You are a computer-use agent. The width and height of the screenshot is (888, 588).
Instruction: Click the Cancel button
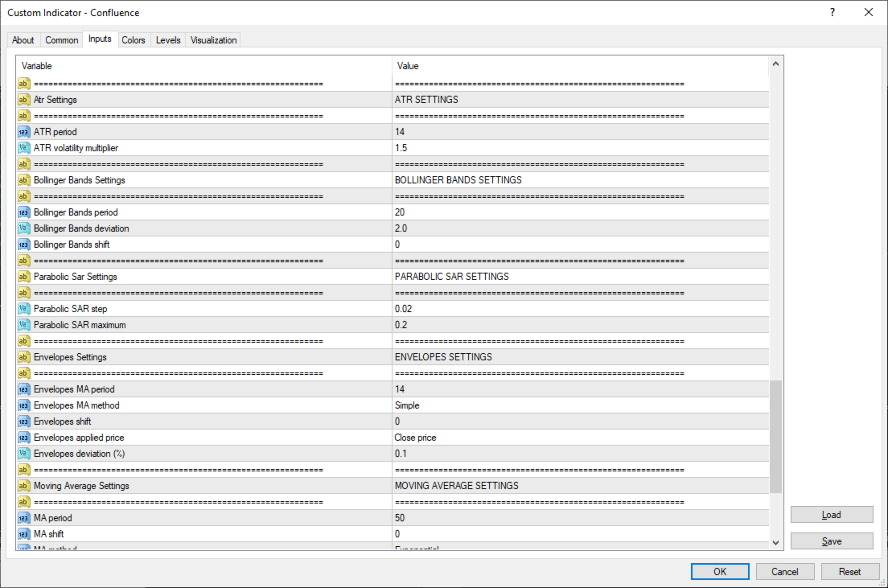(x=785, y=572)
